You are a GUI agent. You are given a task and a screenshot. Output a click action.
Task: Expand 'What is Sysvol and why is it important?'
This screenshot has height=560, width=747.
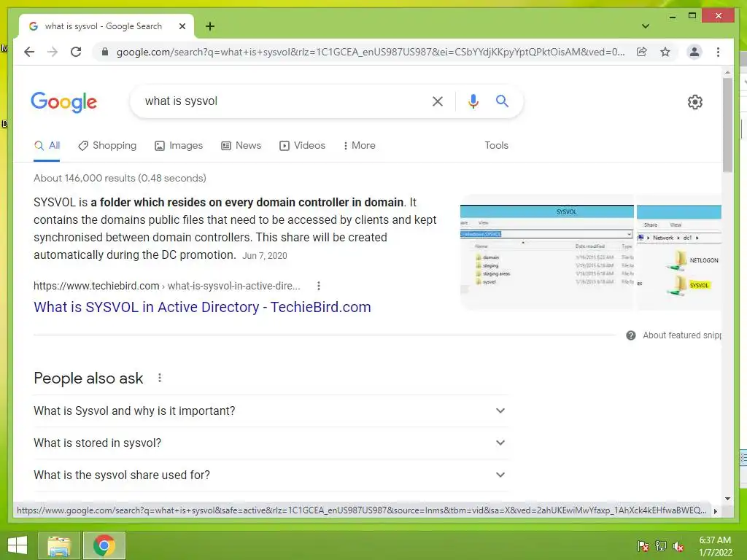(271, 411)
